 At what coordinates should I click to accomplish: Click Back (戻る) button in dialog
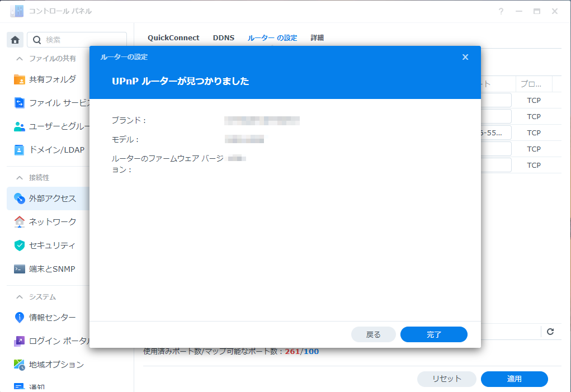click(373, 334)
